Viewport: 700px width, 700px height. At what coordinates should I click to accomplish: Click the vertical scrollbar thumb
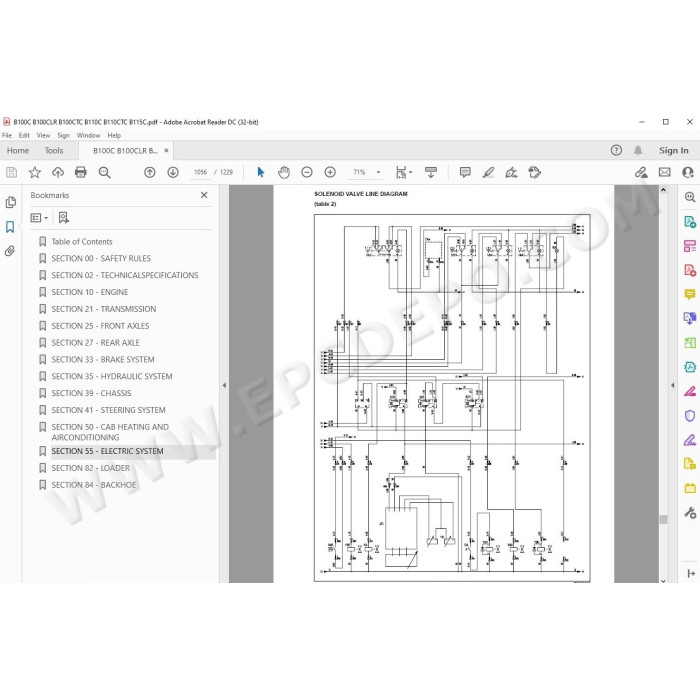tap(663, 519)
